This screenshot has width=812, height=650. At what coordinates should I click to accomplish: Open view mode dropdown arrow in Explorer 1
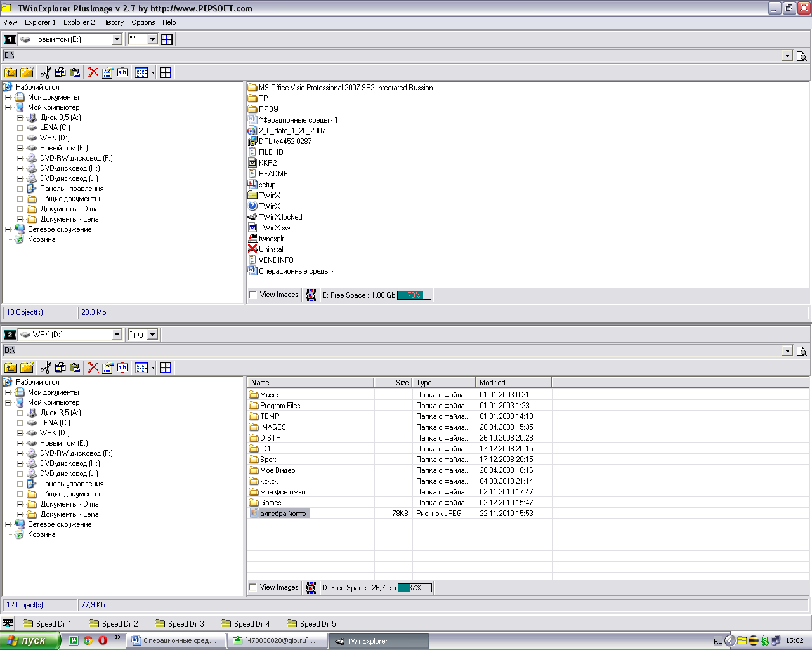click(153, 72)
